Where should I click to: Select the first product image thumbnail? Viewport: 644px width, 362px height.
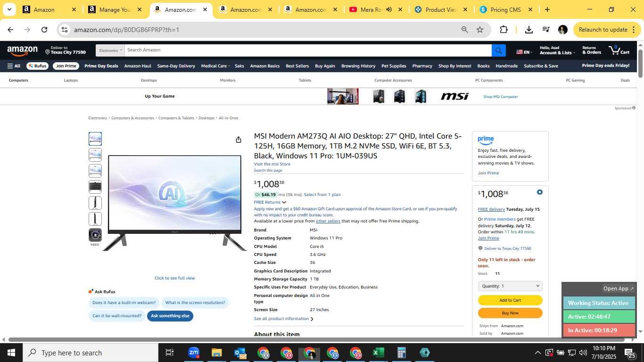click(x=95, y=139)
